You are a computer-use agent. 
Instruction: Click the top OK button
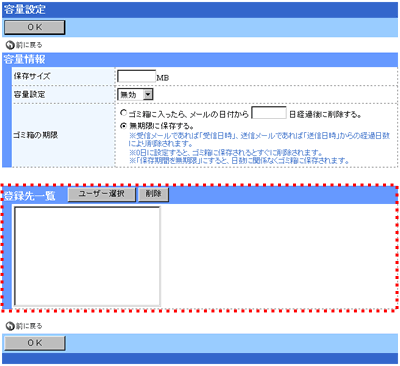[x=34, y=27]
